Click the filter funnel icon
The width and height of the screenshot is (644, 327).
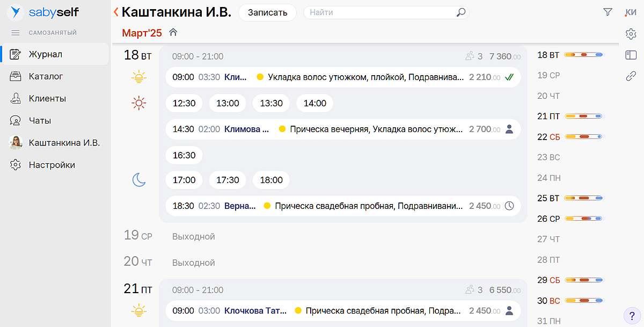pyautogui.click(x=608, y=12)
